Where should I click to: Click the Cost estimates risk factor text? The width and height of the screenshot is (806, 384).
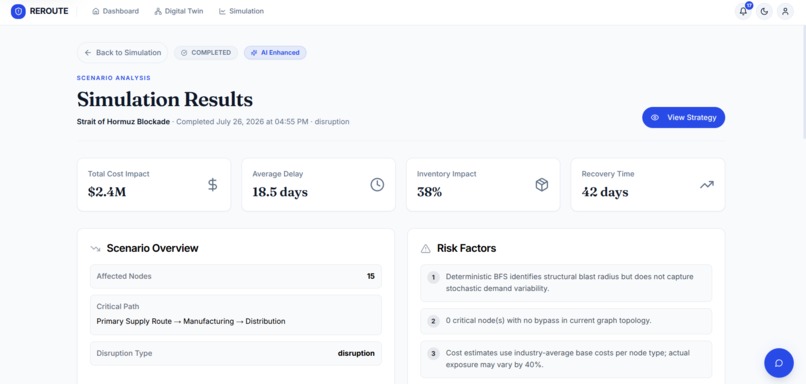(x=568, y=359)
